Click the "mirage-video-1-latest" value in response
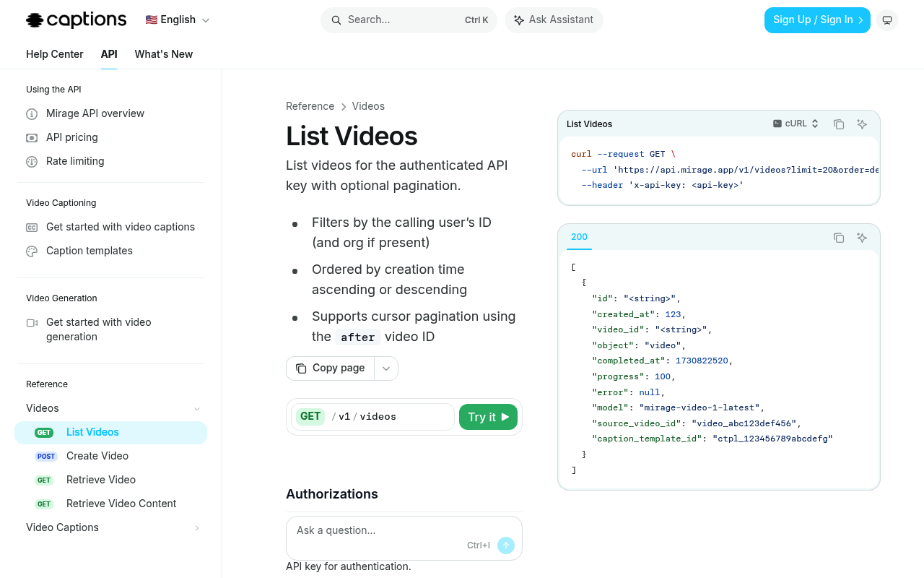Viewport: 924px width, 578px height. click(699, 407)
